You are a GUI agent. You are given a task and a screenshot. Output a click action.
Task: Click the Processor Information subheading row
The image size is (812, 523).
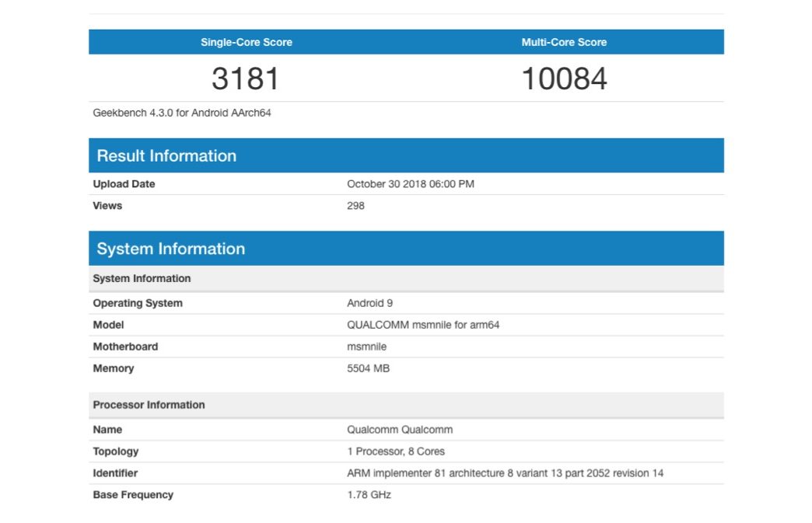pos(149,405)
